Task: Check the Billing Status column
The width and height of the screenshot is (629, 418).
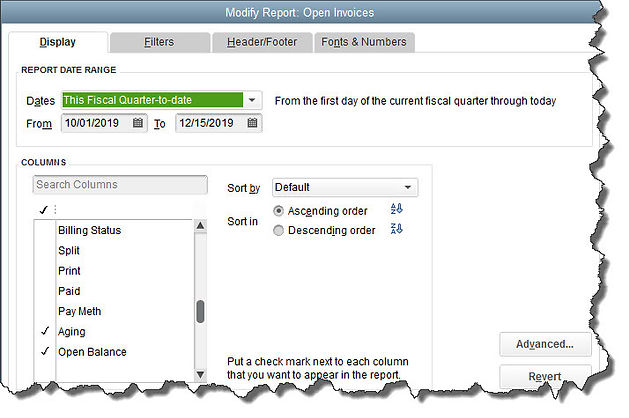Action: pos(45,230)
